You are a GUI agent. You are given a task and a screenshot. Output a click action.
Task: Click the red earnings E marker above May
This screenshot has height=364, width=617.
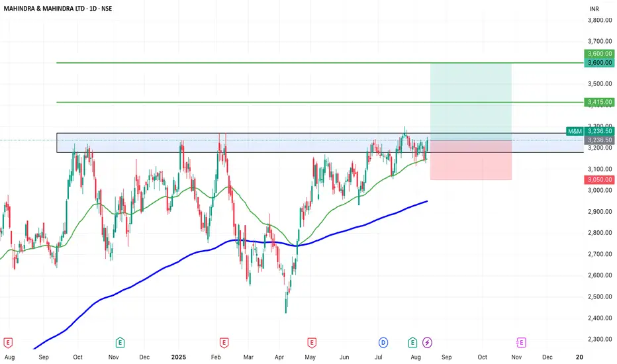pyautogui.click(x=312, y=343)
